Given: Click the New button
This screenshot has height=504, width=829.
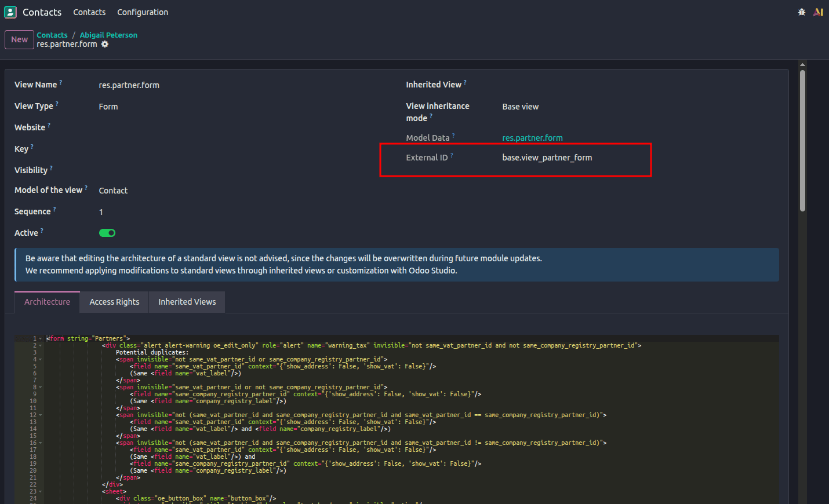Looking at the screenshot, I should pos(19,39).
